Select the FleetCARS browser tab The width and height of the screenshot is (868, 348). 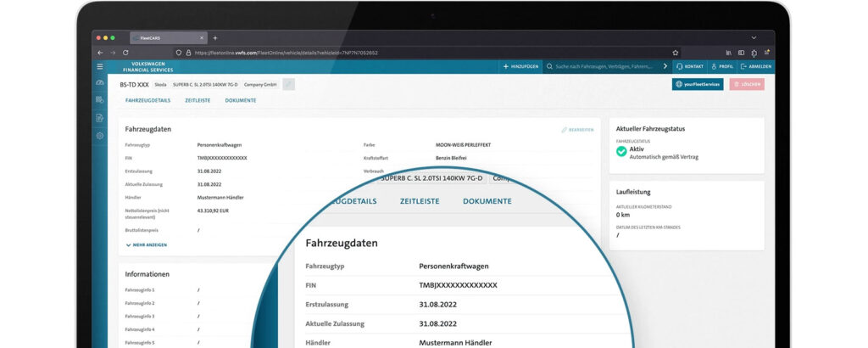[x=169, y=37]
